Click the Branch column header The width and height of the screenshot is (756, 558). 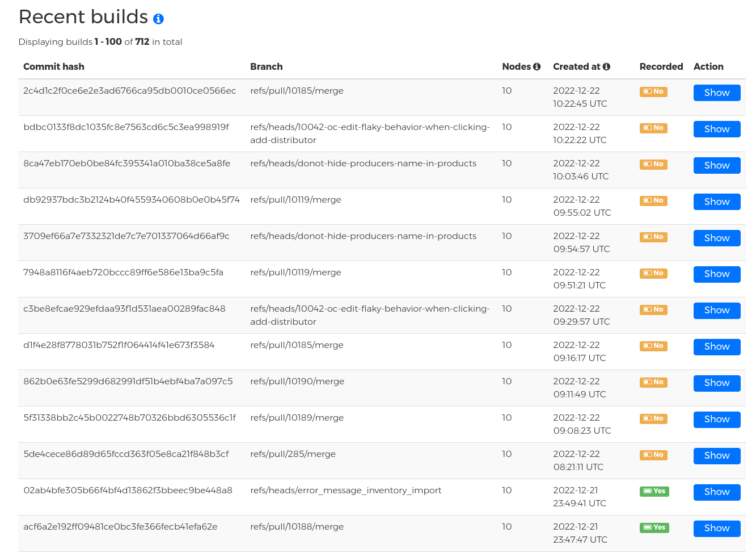266,66
